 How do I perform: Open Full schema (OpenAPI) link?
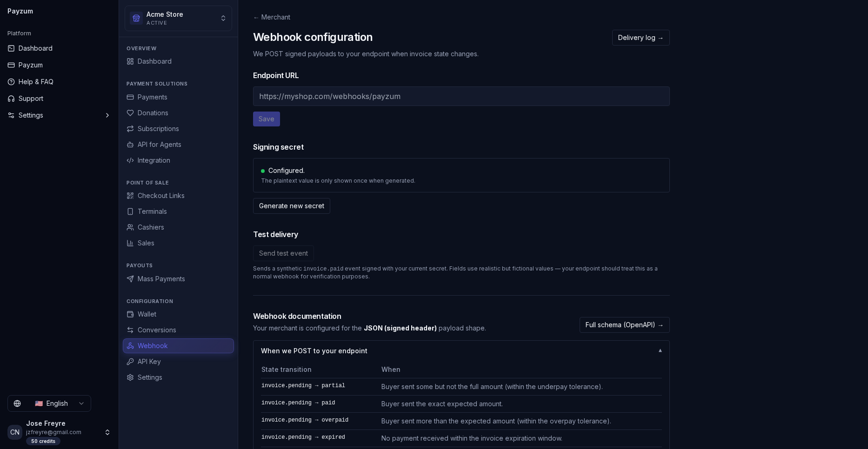[624, 325]
